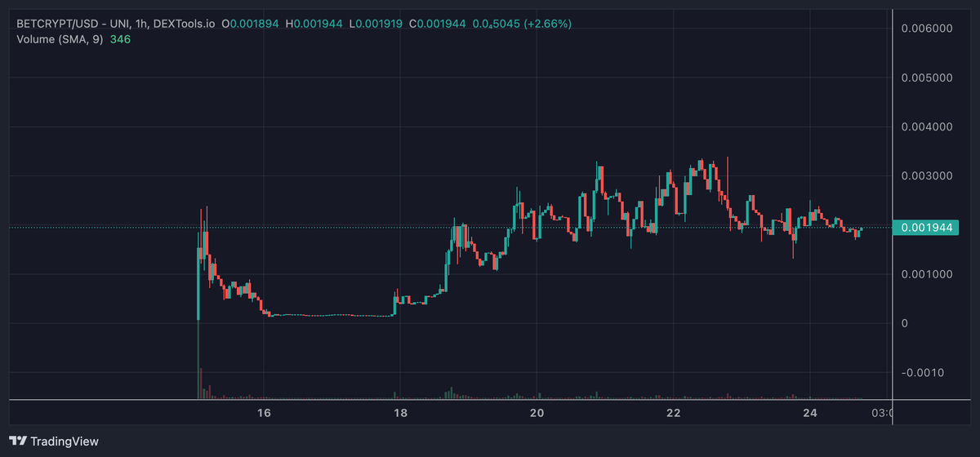This screenshot has width=980, height=457.
Task: Click the high value H0.001944
Action: pos(315,24)
